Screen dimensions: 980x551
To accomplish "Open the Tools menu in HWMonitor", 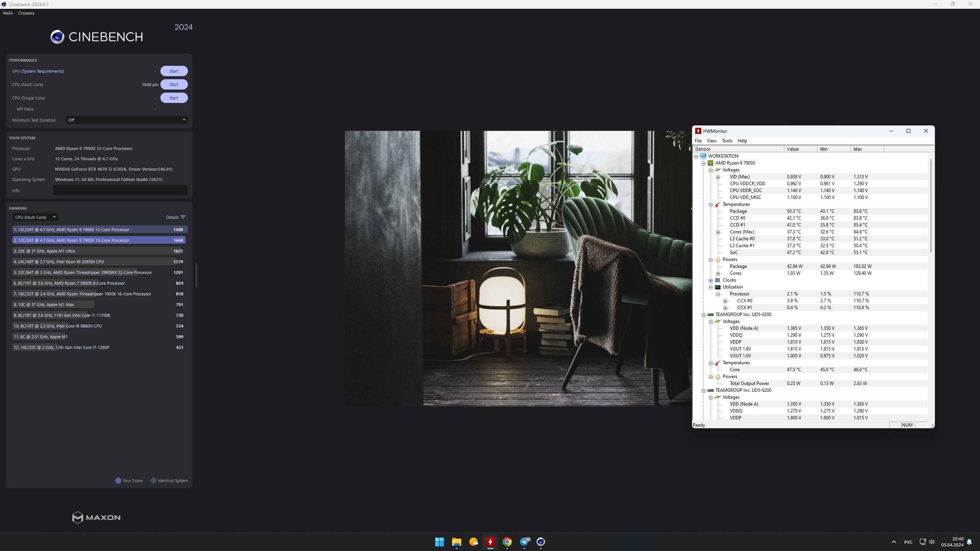I will 727,140.
